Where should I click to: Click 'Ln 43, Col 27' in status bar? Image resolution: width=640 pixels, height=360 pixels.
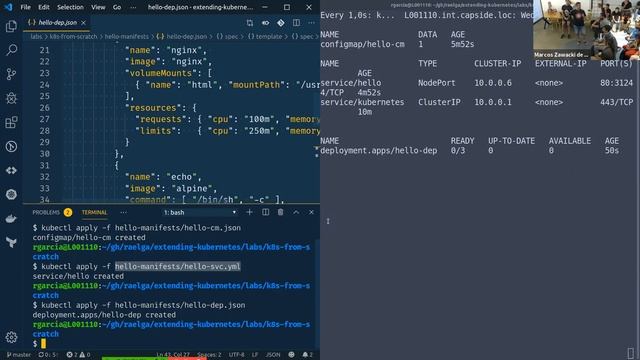173,355
